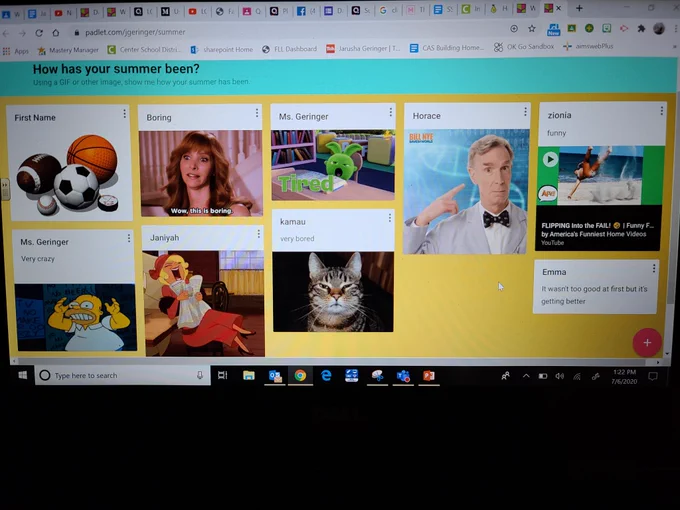
Task: Open the volume control in system tray
Action: 560,376
